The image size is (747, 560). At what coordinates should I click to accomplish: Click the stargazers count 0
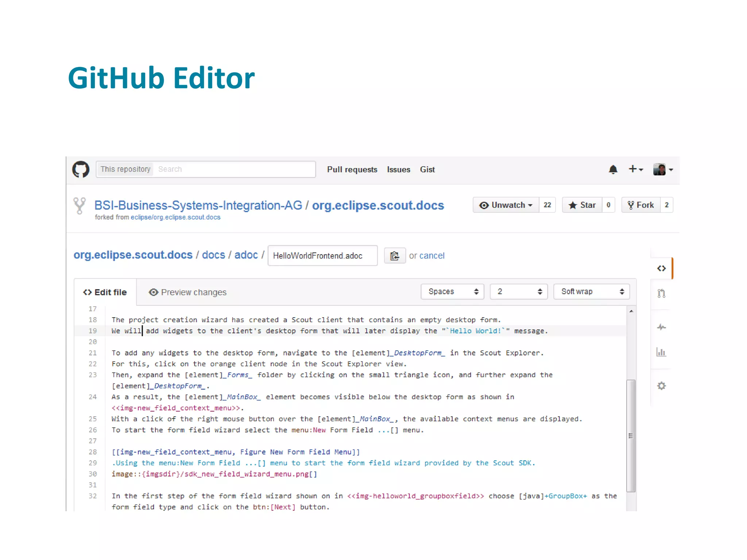tap(608, 205)
